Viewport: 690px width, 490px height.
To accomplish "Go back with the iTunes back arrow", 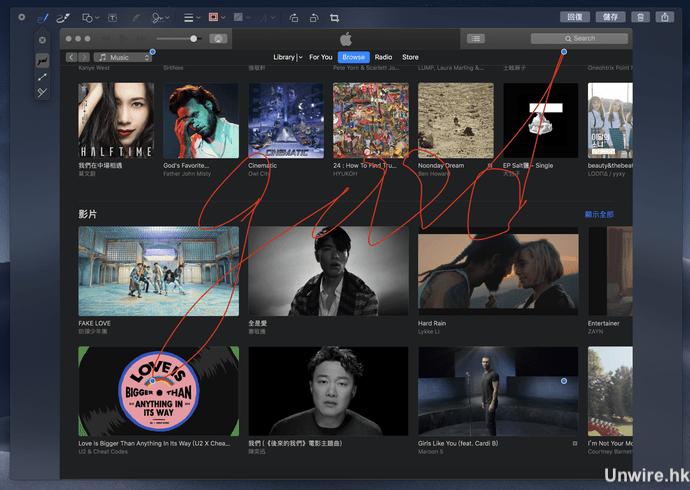I will (71, 57).
